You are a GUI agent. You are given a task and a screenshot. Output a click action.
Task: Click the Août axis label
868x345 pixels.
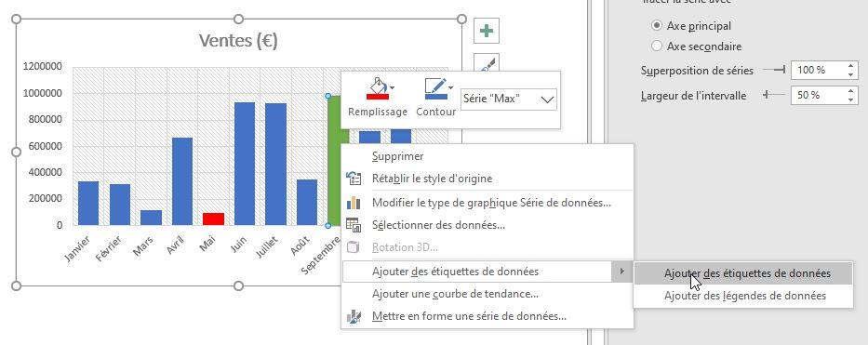[x=300, y=245]
